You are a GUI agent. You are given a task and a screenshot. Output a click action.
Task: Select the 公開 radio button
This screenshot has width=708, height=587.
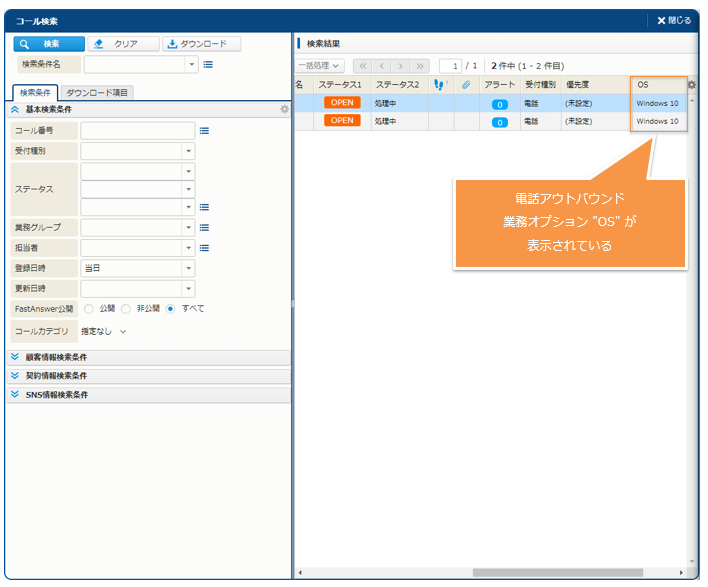pos(88,309)
